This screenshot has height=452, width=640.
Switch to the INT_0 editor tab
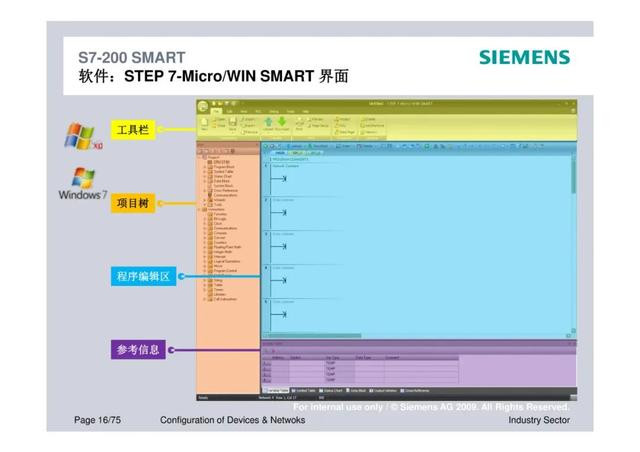pos(315,153)
